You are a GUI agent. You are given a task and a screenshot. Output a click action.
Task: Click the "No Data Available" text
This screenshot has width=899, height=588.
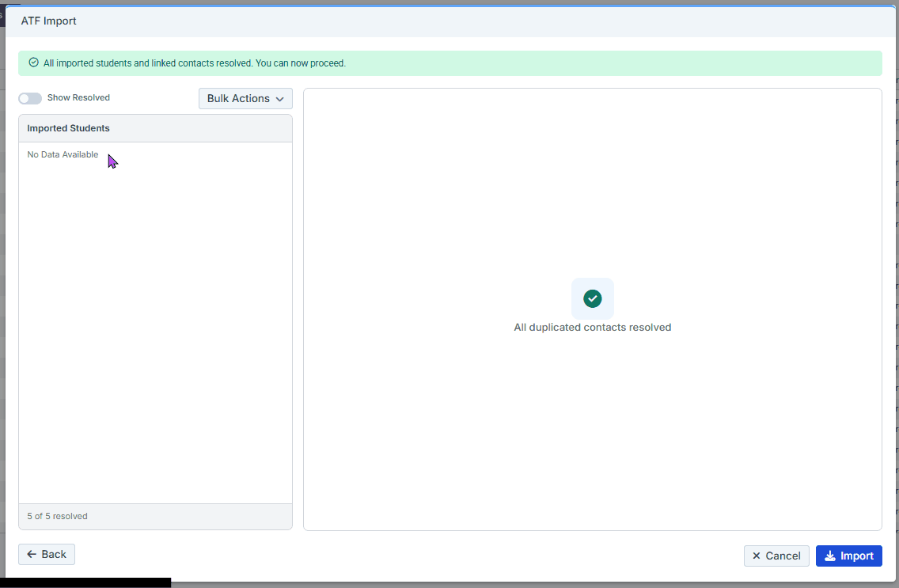[63, 155]
